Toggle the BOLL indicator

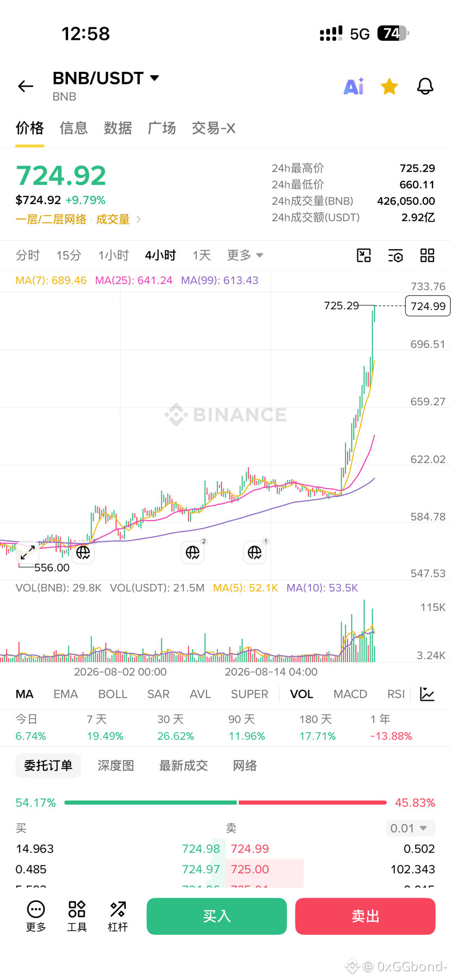click(113, 694)
